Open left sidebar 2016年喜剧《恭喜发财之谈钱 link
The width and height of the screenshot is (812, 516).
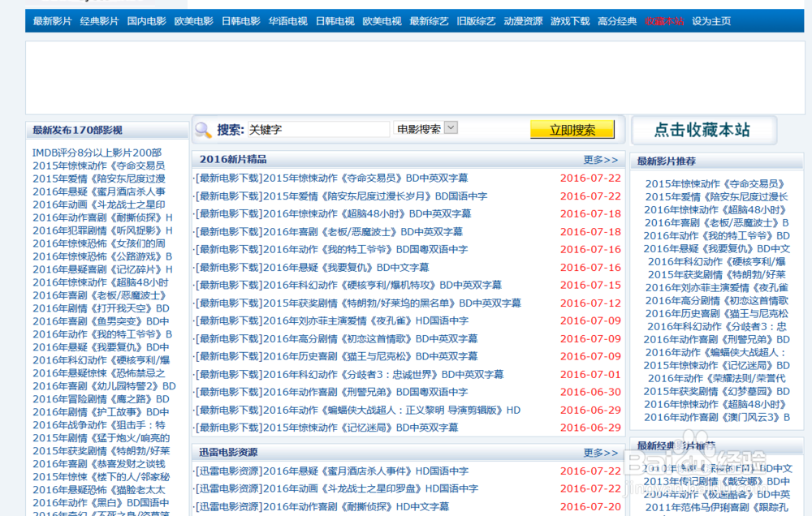click(99, 464)
